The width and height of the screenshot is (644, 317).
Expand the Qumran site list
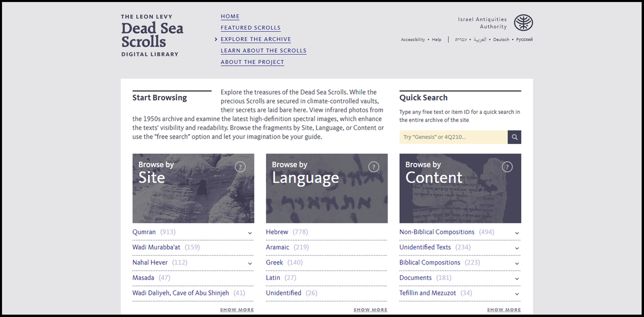coord(250,233)
